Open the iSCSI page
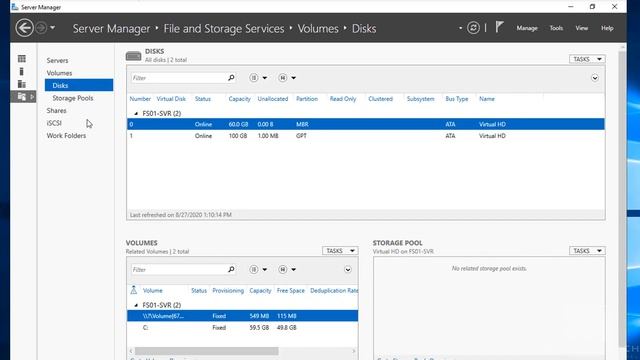Screen dimensions: 640x360 (54, 123)
